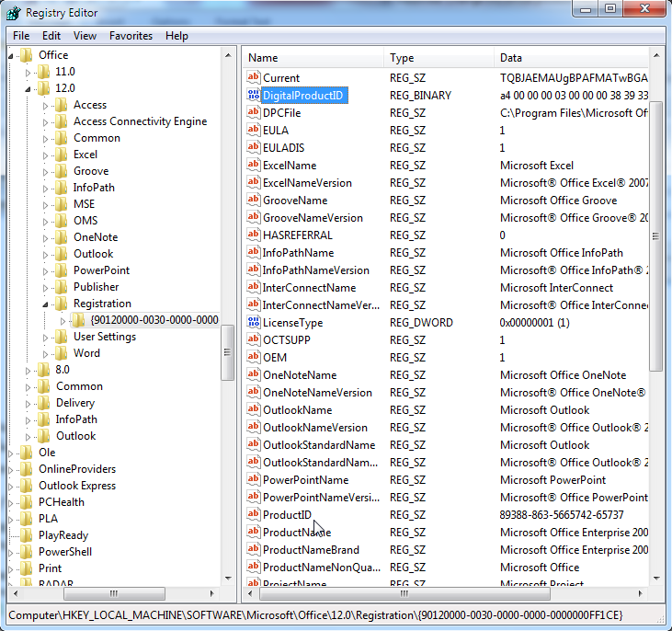Click the PCHealth folder icon

pos(27,502)
